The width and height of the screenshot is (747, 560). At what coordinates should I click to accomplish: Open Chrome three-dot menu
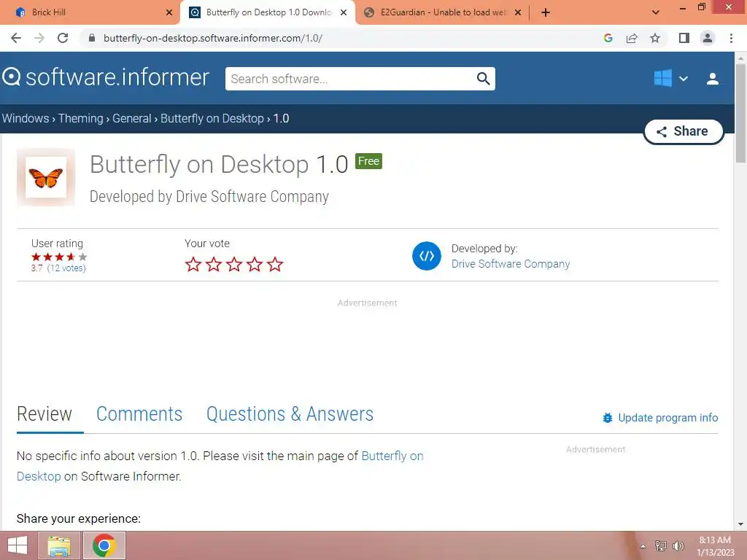731,38
